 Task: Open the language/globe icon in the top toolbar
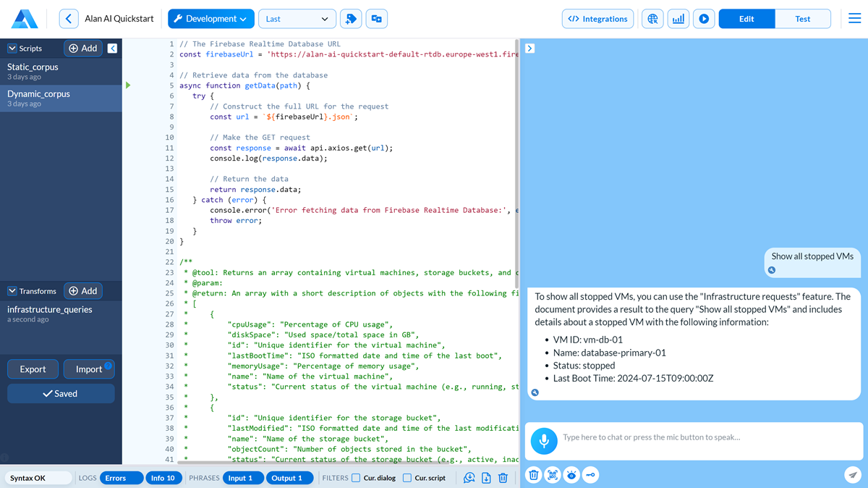point(652,18)
